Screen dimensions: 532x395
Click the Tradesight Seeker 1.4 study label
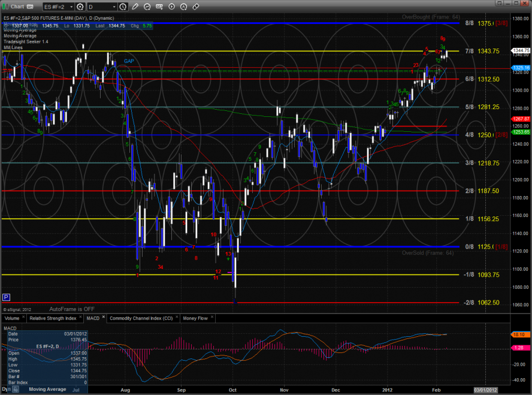point(26,42)
